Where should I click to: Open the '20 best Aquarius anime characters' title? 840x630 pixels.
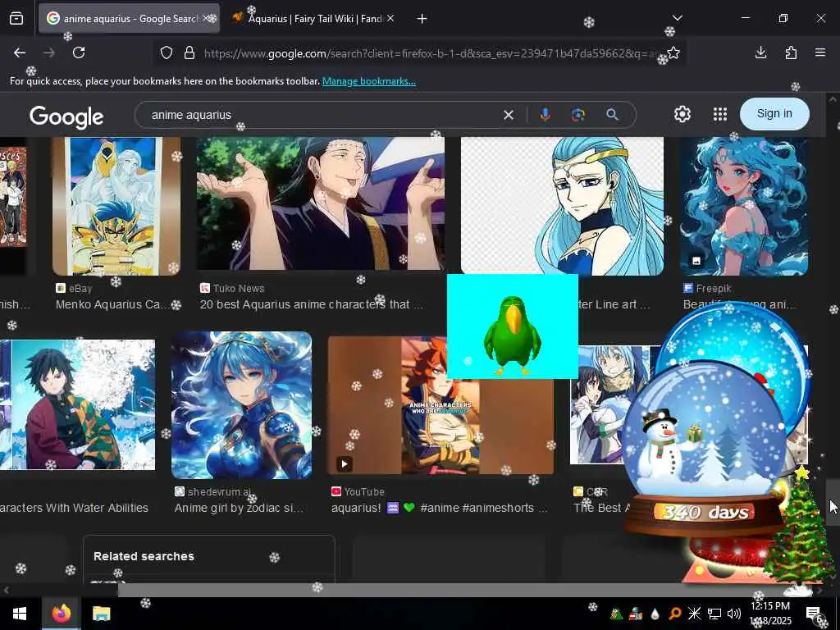[x=311, y=304]
